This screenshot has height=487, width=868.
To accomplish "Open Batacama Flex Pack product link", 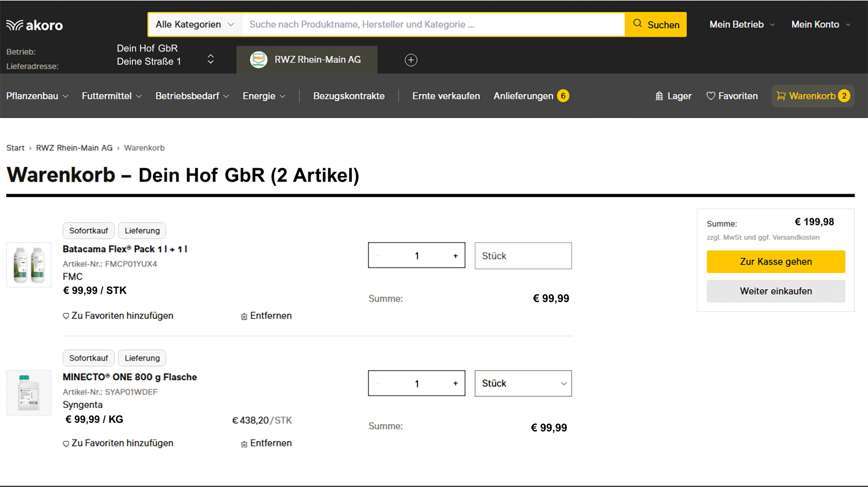I will click(x=125, y=249).
